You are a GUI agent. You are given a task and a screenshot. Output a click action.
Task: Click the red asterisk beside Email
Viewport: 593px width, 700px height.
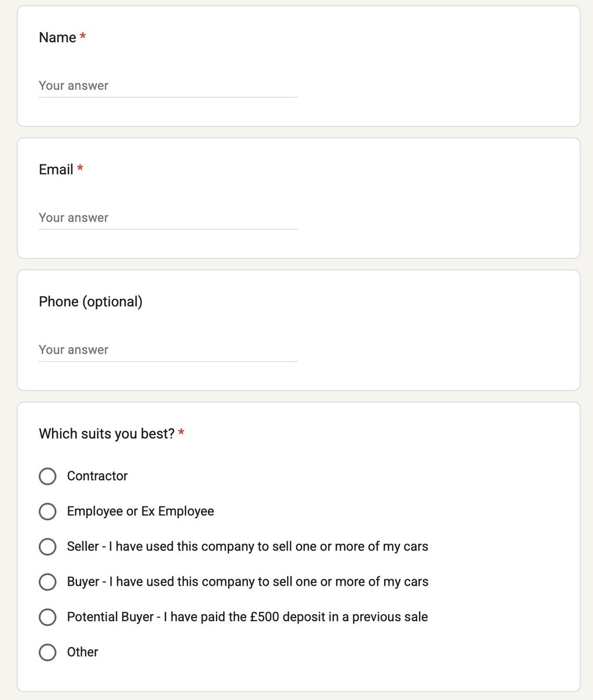point(81,169)
